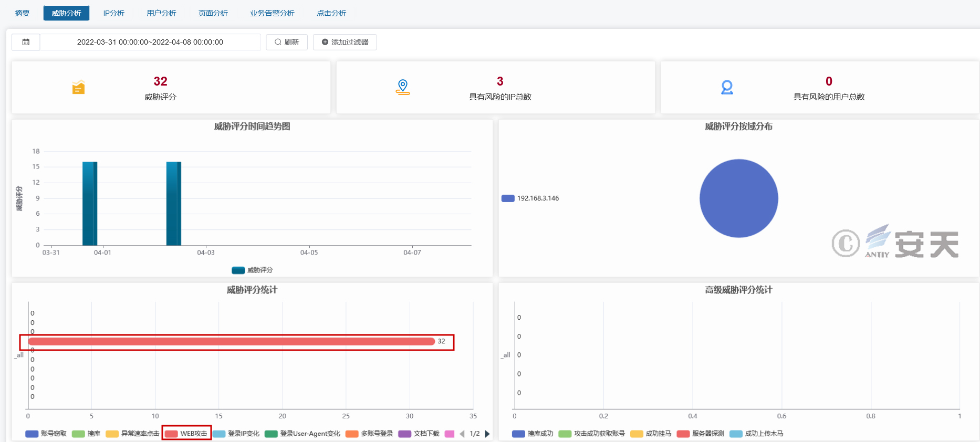
Task: Click the 具有风险的IP总数 label
Action: [500, 97]
